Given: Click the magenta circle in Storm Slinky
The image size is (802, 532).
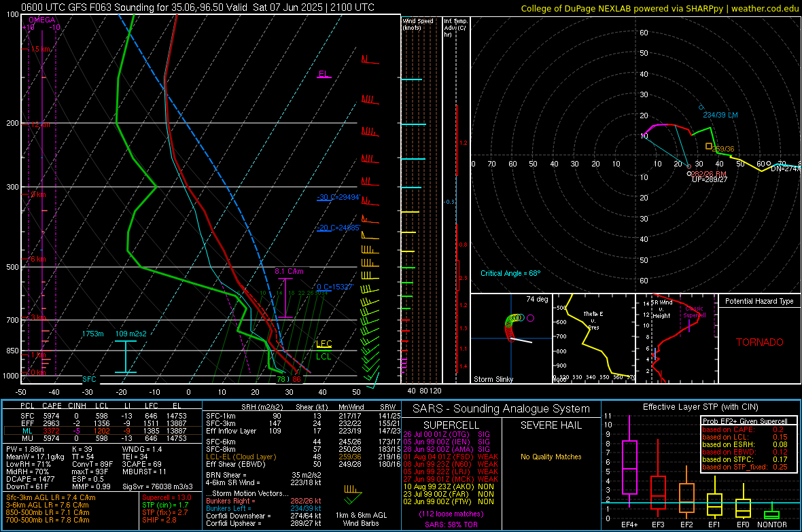Looking at the screenshot, I should (x=530, y=318).
